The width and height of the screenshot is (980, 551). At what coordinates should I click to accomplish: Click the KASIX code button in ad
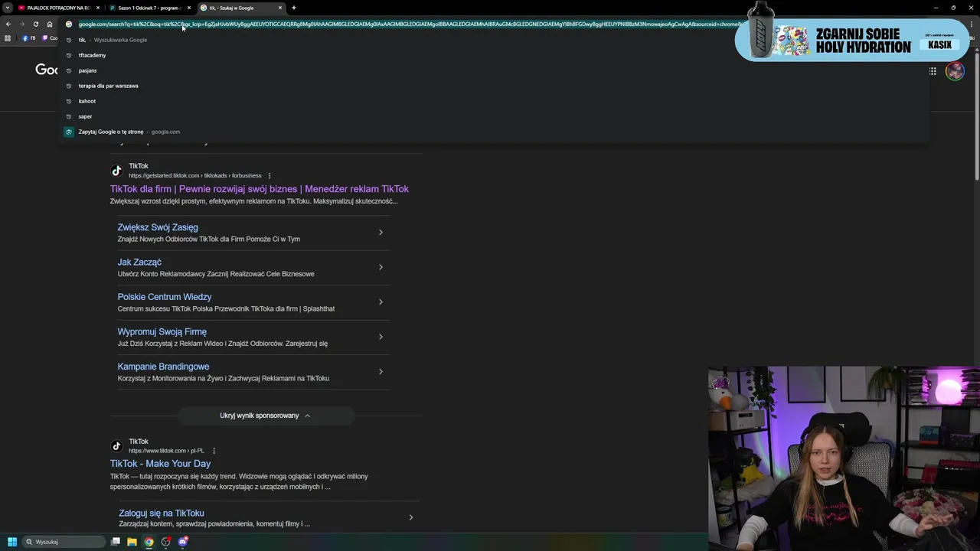(x=940, y=45)
